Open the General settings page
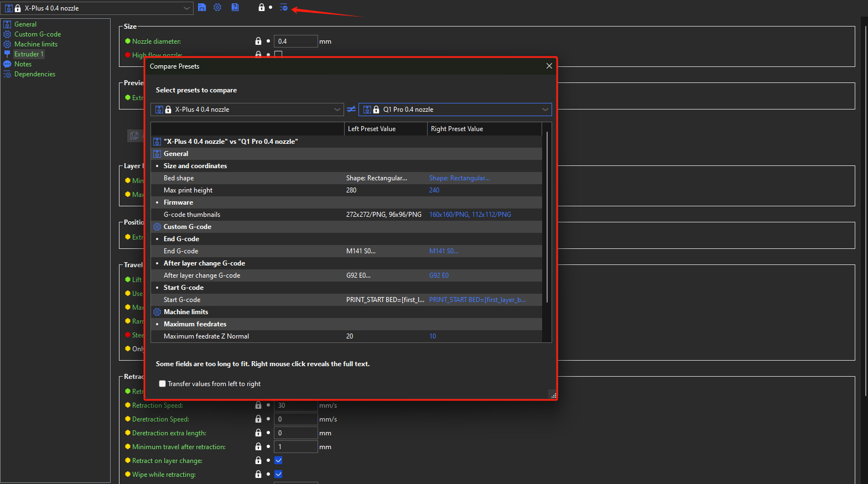 coord(25,24)
